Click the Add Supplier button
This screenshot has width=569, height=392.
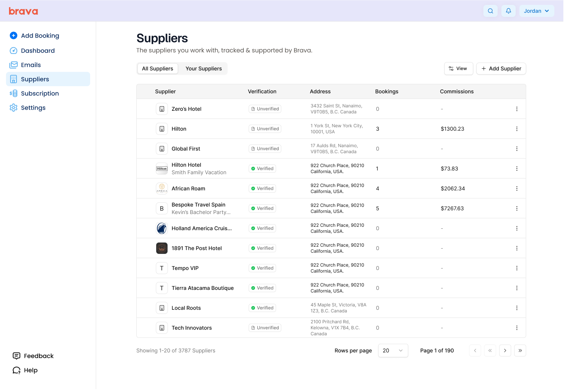pos(501,69)
